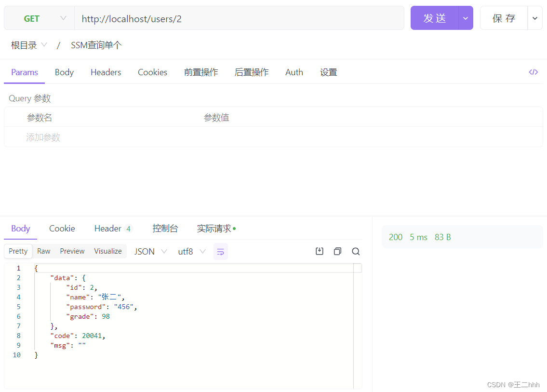Screen dimensions: 547x392
Task: Select the response Body tab
Action: [x=21, y=229]
